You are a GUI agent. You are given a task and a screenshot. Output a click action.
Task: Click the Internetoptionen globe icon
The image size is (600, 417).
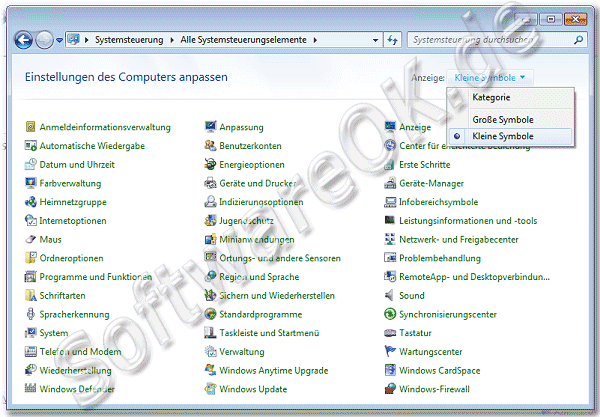click(30, 220)
